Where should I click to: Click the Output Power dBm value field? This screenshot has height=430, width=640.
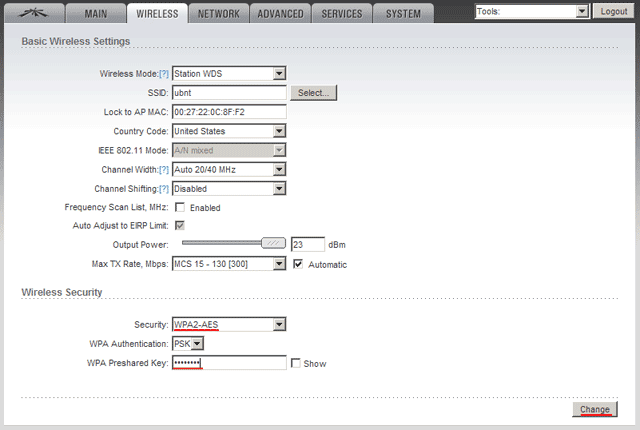tap(308, 244)
